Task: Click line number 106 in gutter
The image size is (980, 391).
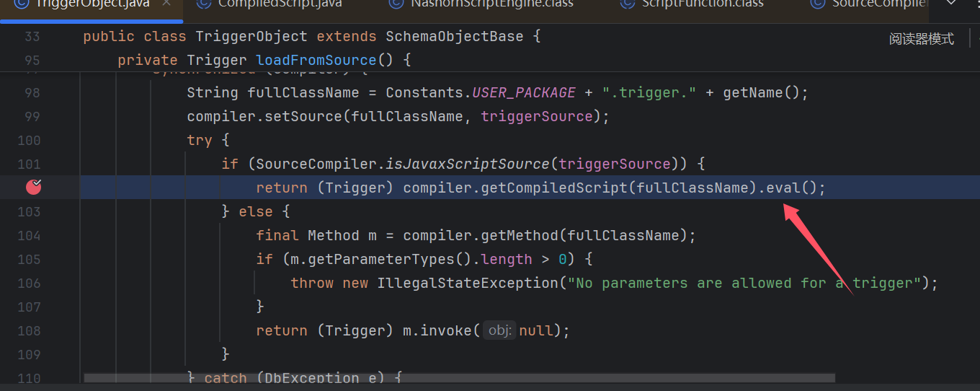Action: click(x=29, y=283)
